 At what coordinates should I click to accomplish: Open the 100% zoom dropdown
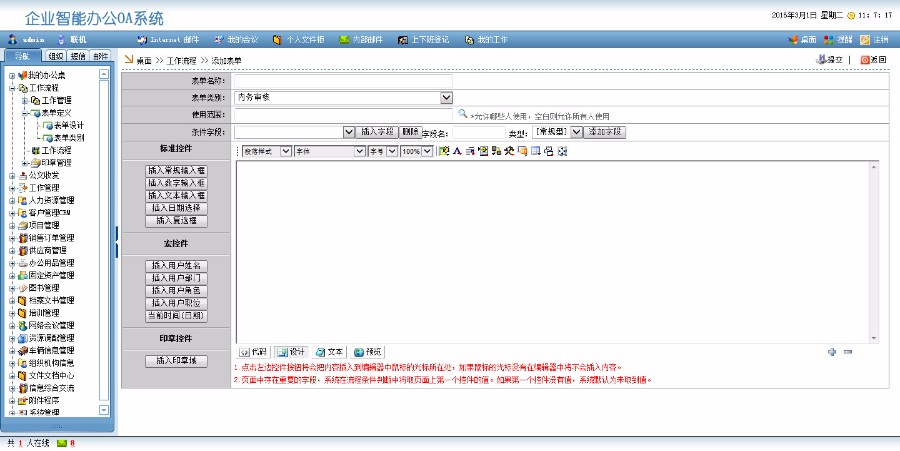(x=416, y=151)
